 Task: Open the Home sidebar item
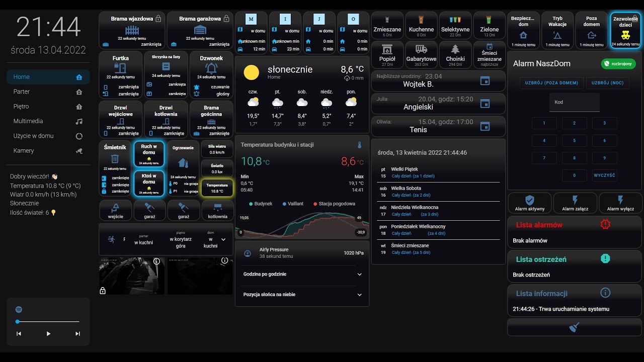(x=48, y=77)
